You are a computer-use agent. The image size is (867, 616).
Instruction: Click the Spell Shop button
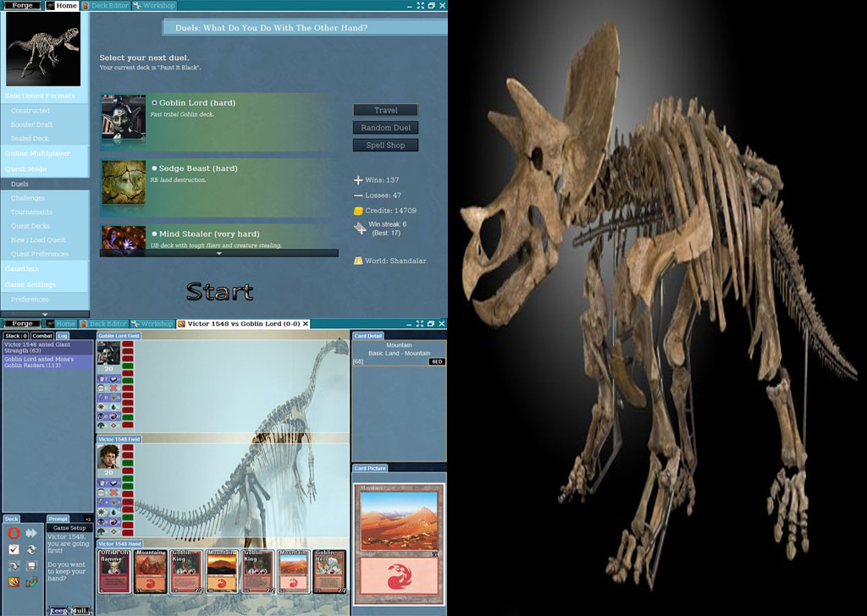[x=385, y=146]
